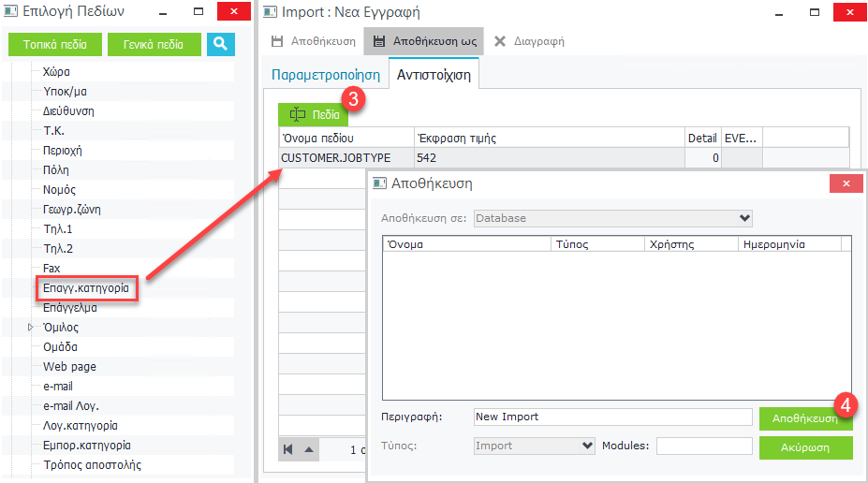Click the previous record up-arrow icon

(x=309, y=449)
